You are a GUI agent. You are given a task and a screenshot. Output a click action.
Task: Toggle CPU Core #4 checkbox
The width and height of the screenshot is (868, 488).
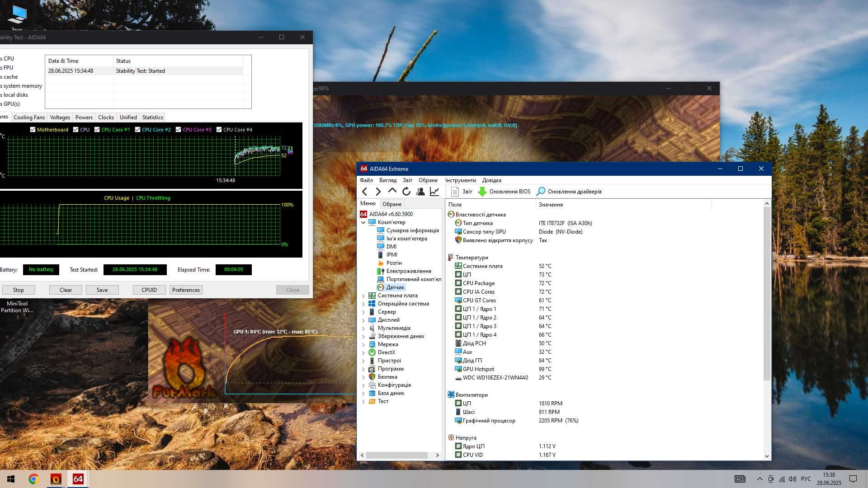[219, 130]
